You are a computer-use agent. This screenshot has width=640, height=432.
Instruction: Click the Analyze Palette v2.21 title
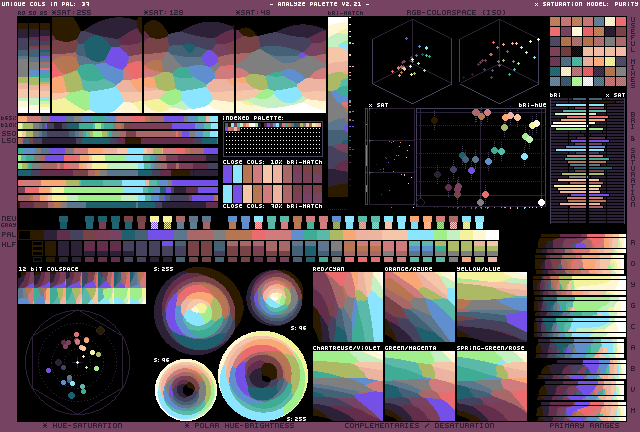tap(319, 4)
